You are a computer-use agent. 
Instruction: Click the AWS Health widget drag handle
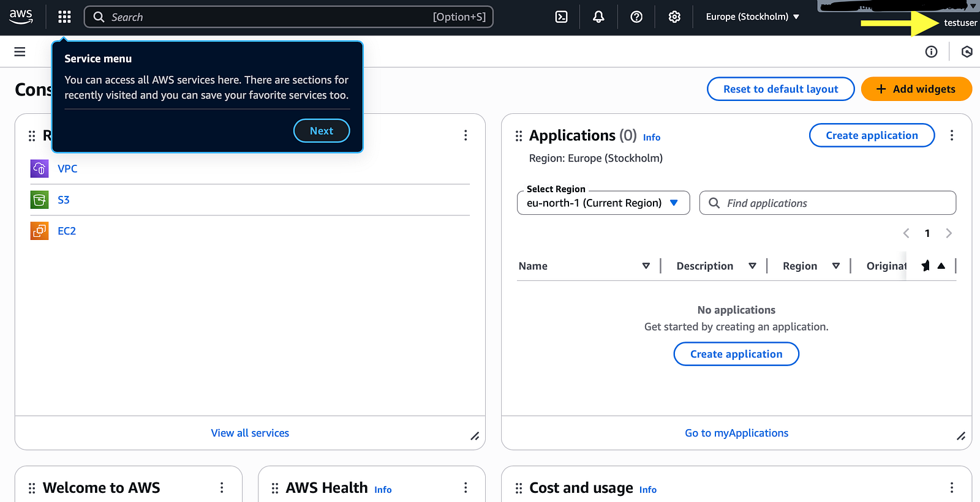pyautogui.click(x=275, y=488)
